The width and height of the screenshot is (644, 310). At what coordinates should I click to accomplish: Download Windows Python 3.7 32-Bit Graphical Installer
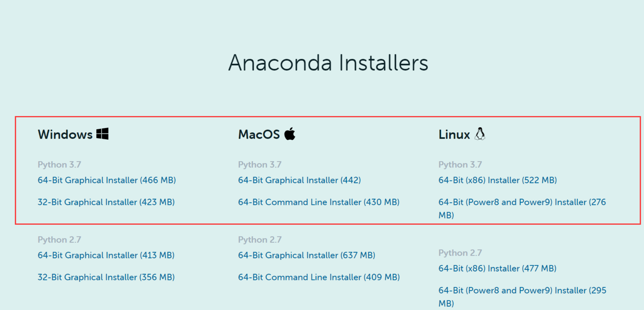106,202
